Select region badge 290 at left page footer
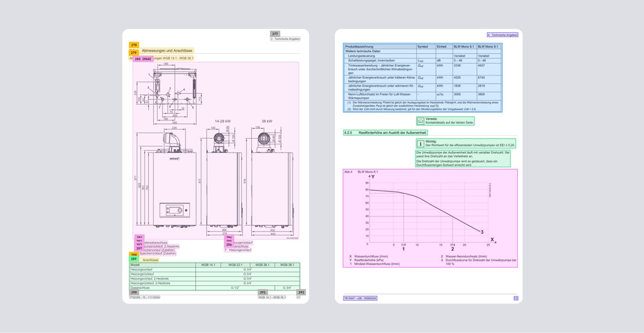Viewport: 644px width, 333px height. pos(134,293)
